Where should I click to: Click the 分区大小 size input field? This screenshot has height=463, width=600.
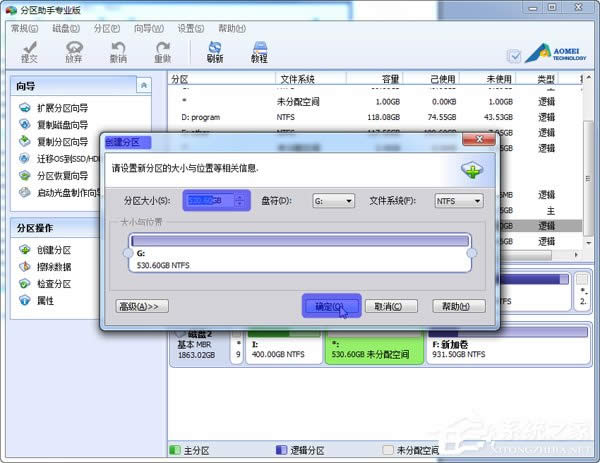click(x=208, y=201)
